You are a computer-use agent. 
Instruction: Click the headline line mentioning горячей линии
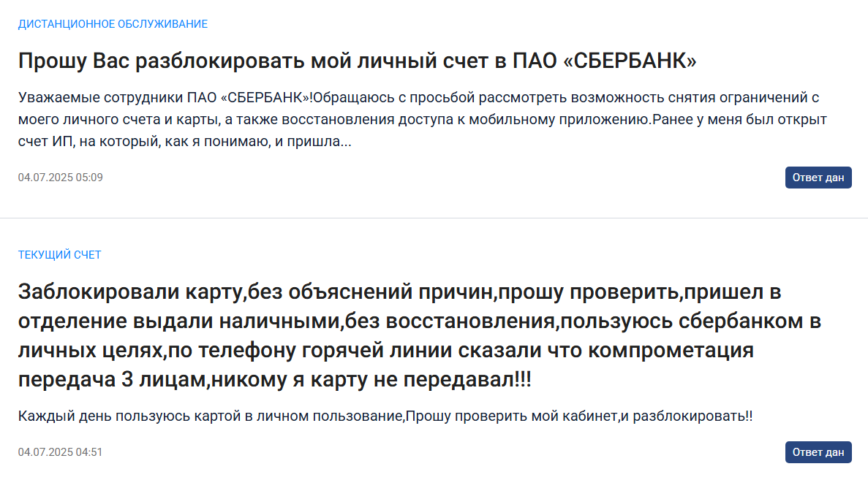386,351
